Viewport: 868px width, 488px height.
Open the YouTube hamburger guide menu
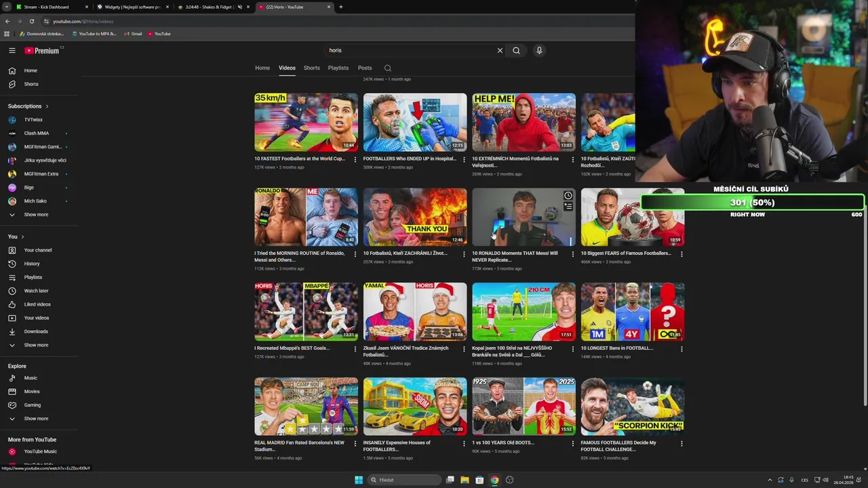coord(12,50)
